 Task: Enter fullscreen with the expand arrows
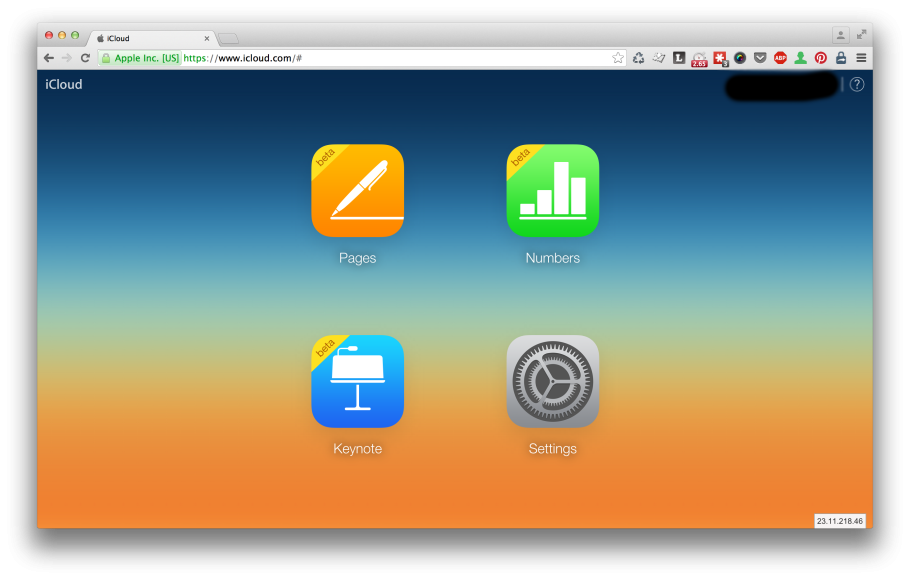[861, 35]
